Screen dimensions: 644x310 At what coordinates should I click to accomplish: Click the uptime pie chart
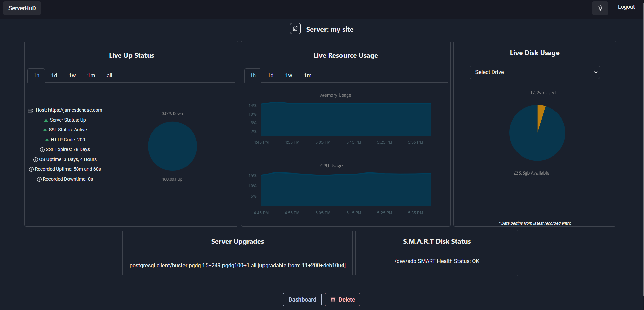click(172, 146)
